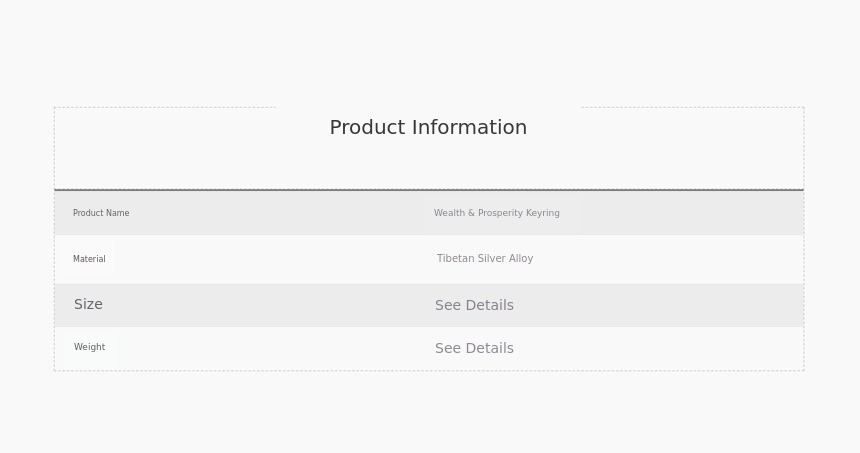Open See Details for Weight
The height and width of the screenshot is (453, 860).
(x=474, y=349)
